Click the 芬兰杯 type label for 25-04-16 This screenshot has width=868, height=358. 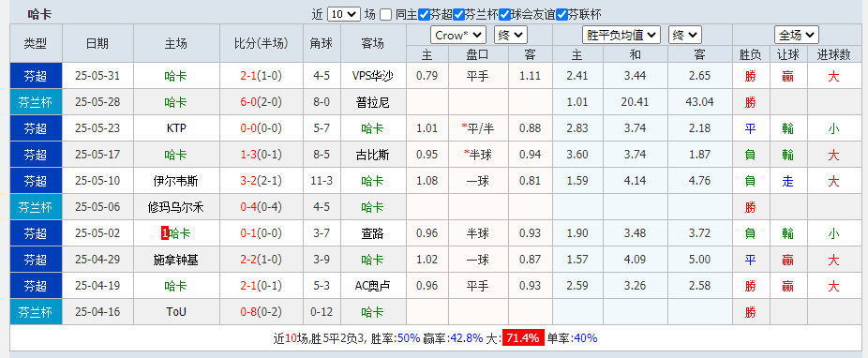coord(36,312)
